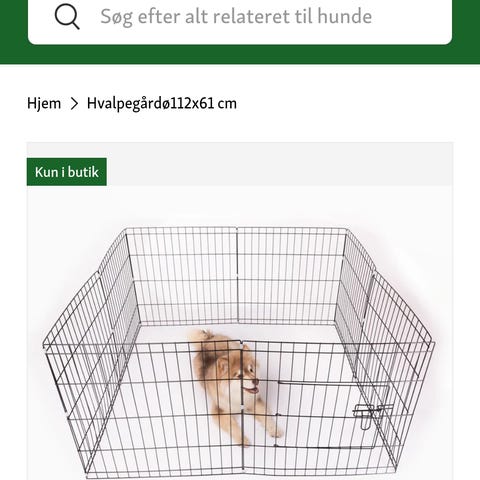Click the green header bar beside search box

point(14,30)
